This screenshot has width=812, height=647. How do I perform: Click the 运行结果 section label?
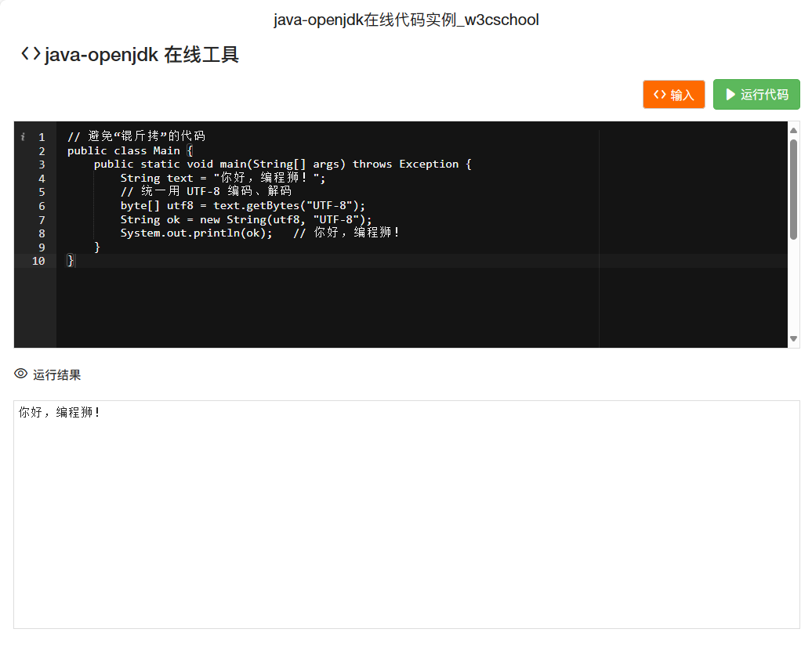click(56, 375)
